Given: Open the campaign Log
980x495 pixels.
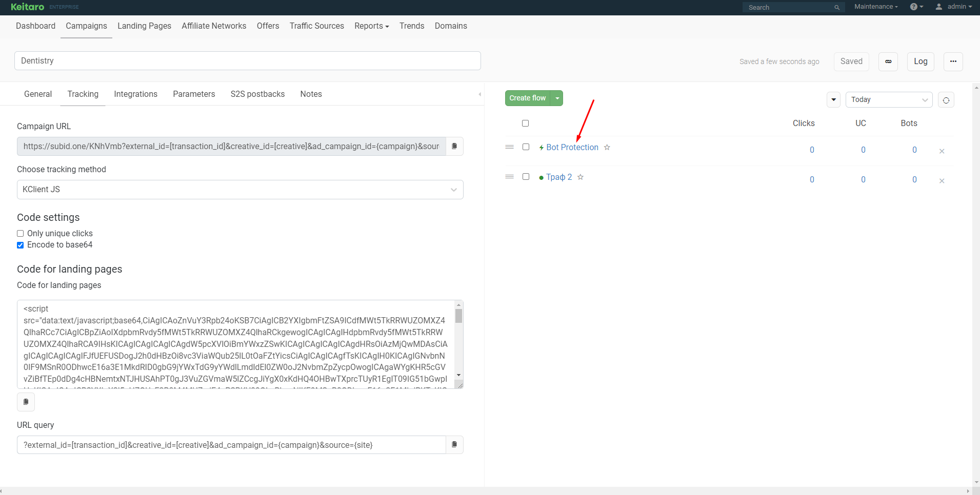Looking at the screenshot, I should pos(921,61).
